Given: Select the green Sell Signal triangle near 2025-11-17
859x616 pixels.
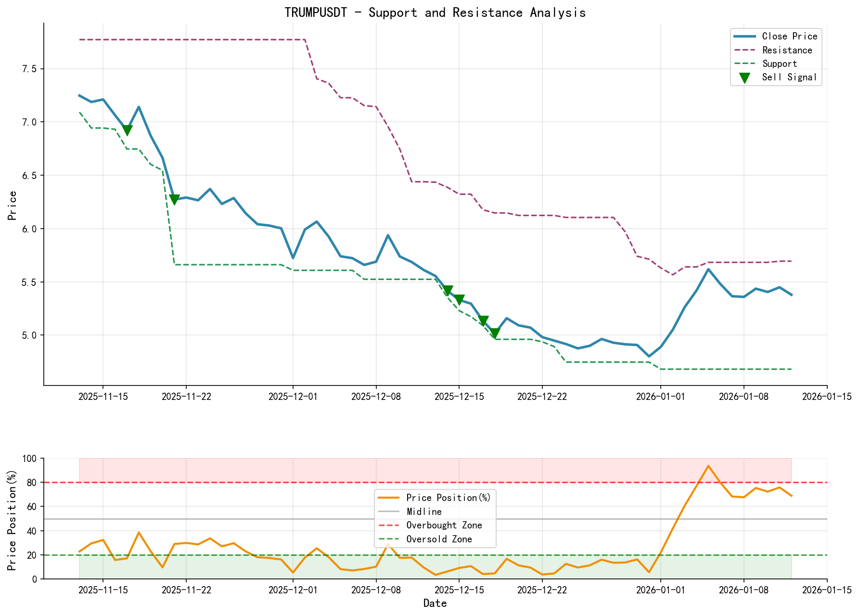Looking at the screenshot, I should tap(128, 129).
